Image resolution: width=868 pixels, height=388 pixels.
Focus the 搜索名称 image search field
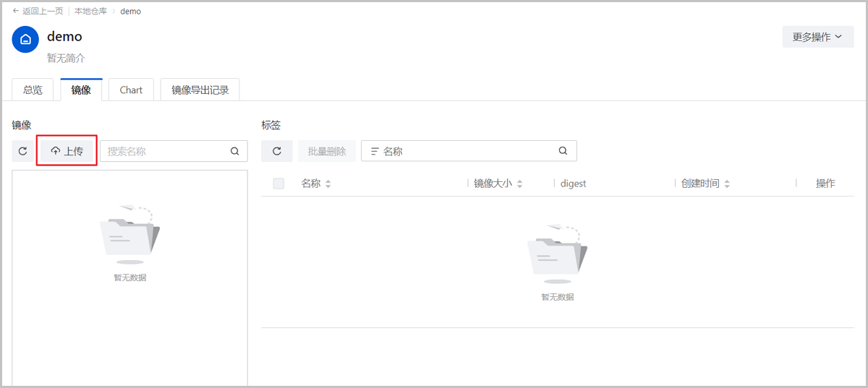tap(165, 151)
